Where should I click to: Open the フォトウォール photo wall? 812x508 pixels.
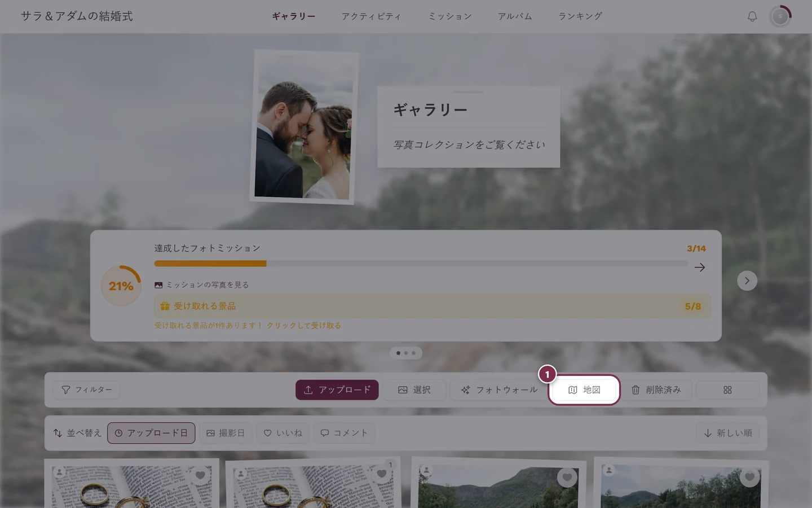click(x=499, y=390)
